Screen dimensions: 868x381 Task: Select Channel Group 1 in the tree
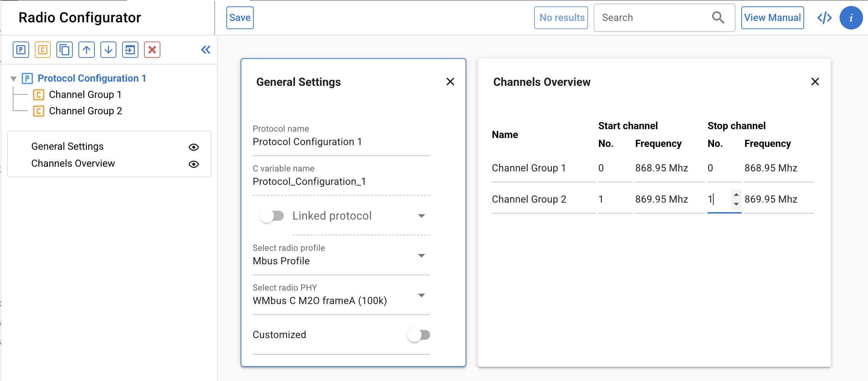pyautogui.click(x=85, y=95)
